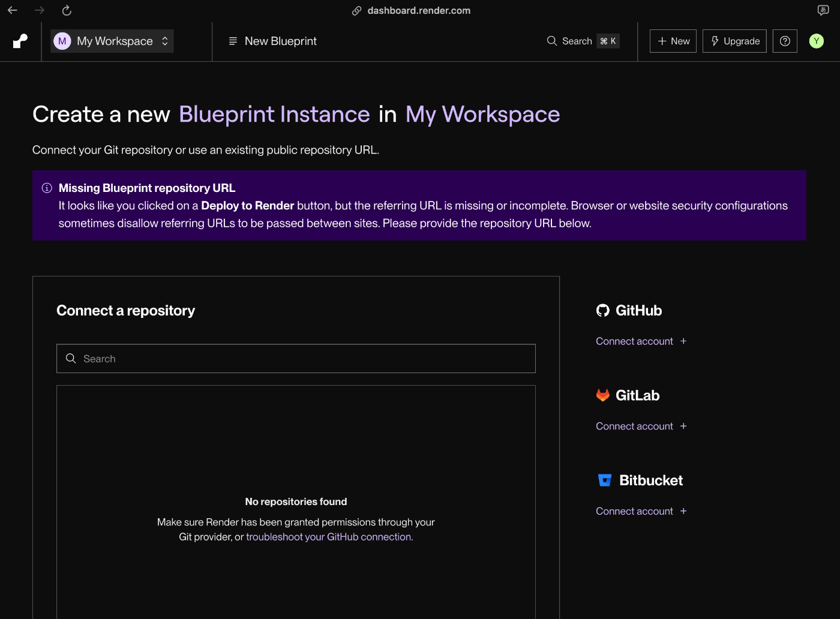Click the Missing Blueprint repository URL title
Screen dimensions: 840x619
pos(147,188)
